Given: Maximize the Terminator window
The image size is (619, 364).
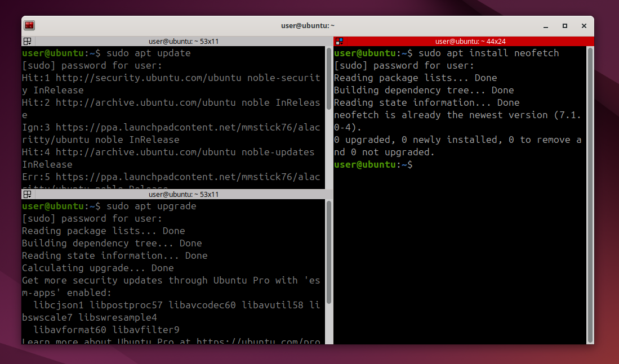Looking at the screenshot, I should pos(564,26).
